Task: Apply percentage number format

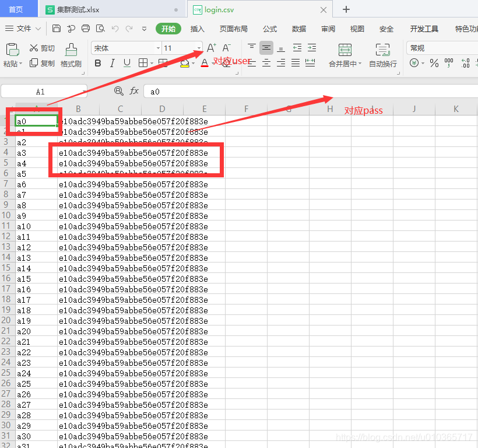Action: [x=433, y=63]
